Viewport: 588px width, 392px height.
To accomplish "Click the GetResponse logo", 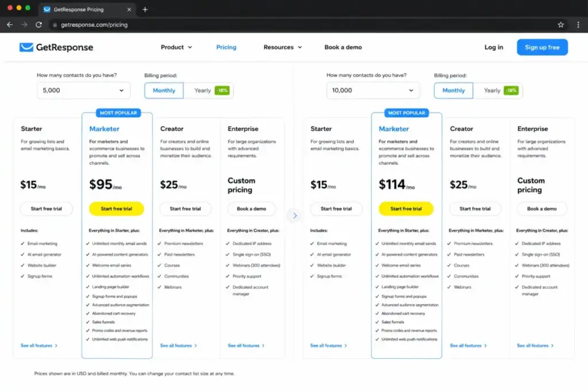I will tap(56, 47).
